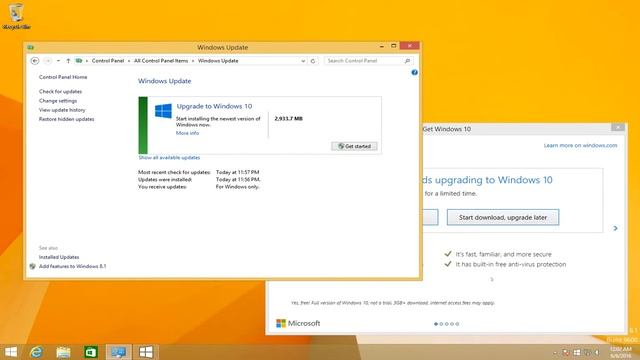Expand the address bar history dropdown
640x360 pixels.
(x=303, y=61)
